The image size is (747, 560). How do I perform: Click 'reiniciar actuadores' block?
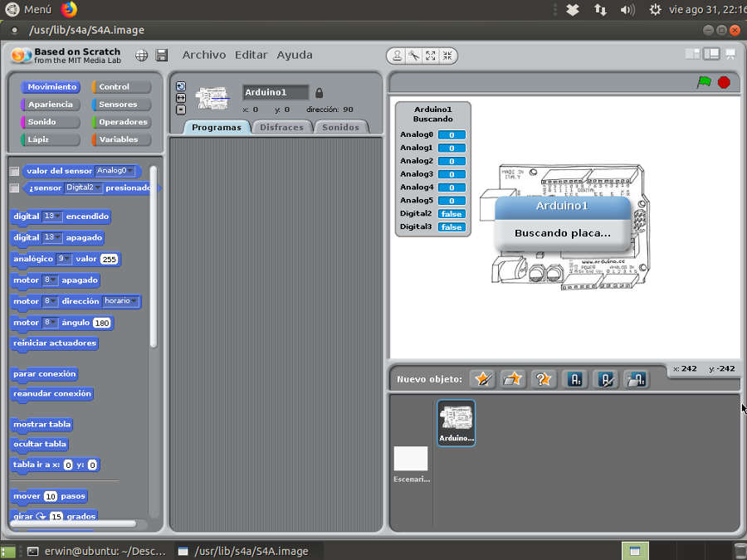tap(55, 343)
